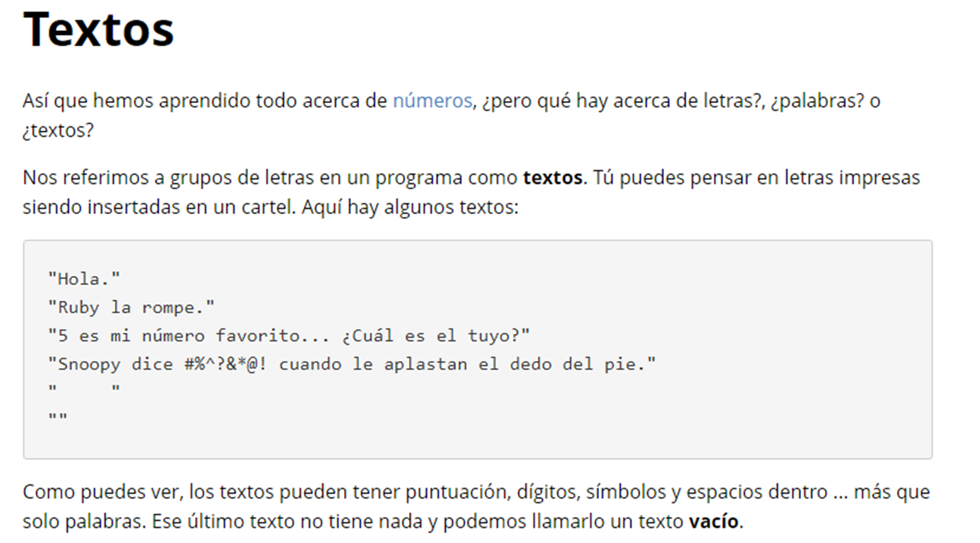The image size is (980, 543).
Task: Click the "Ruby la rompe." code line
Action: (132, 308)
